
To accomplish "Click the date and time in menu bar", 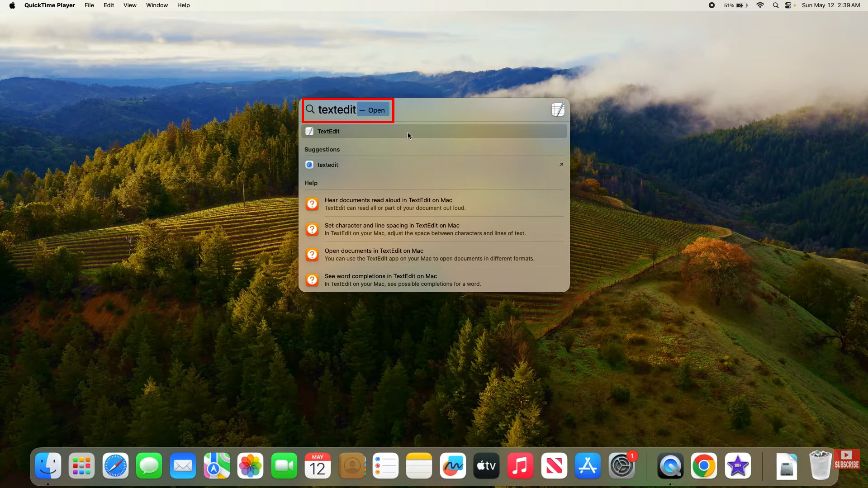I will tap(831, 5).
